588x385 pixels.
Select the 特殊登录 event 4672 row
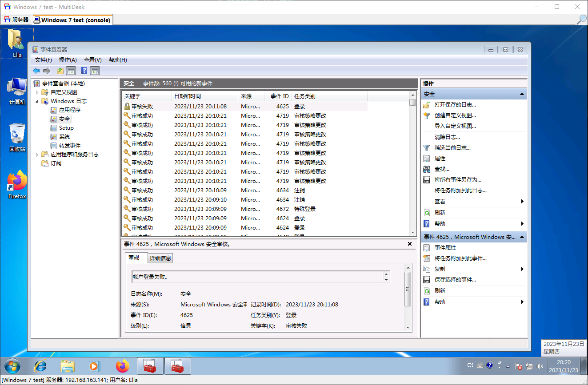click(244, 209)
